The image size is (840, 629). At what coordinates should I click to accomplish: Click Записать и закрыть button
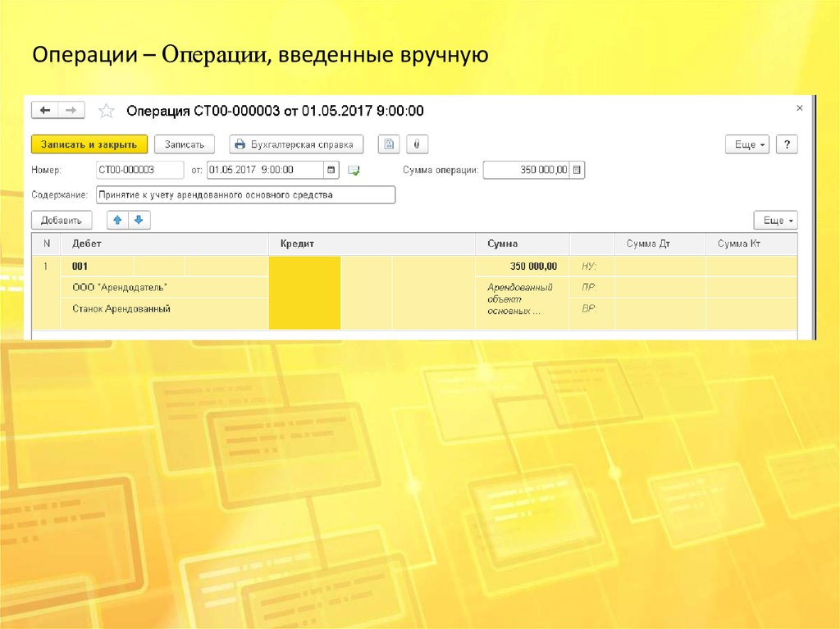click(x=89, y=144)
